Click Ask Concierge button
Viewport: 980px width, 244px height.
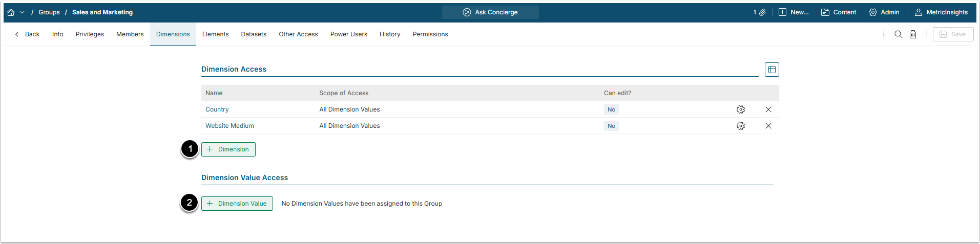point(490,12)
